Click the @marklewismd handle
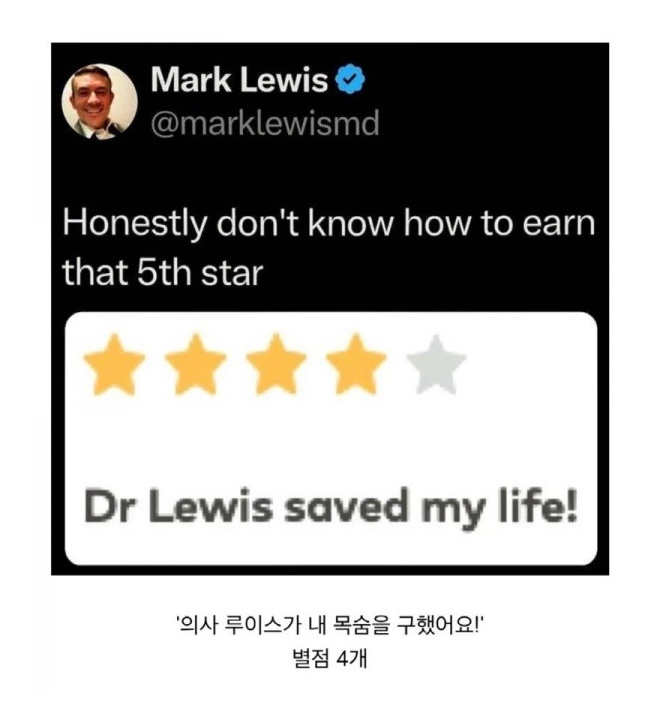The height and width of the screenshot is (723, 660). [x=265, y=123]
